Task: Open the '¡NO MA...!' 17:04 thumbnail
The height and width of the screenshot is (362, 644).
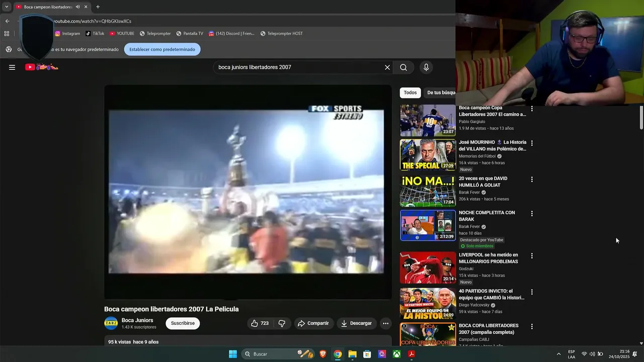Action: tap(428, 191)
